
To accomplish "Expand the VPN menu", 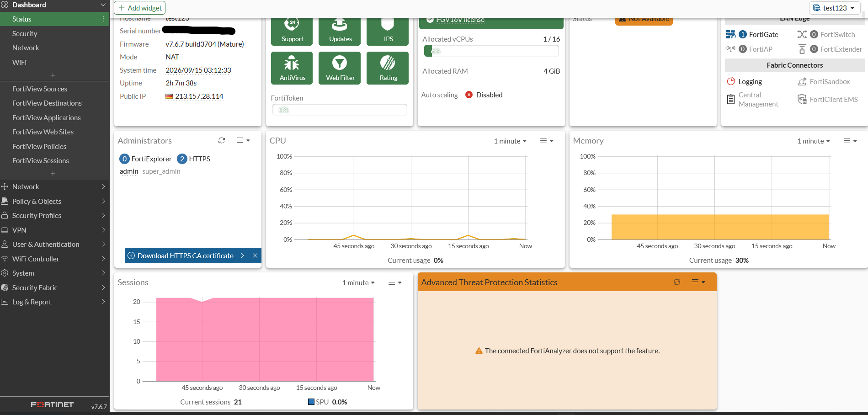I will (54, 230).
